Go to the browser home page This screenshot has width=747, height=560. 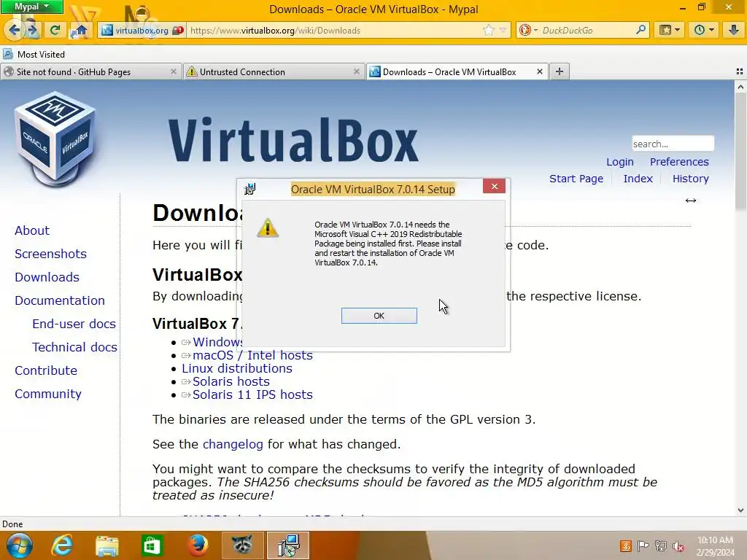81,30
